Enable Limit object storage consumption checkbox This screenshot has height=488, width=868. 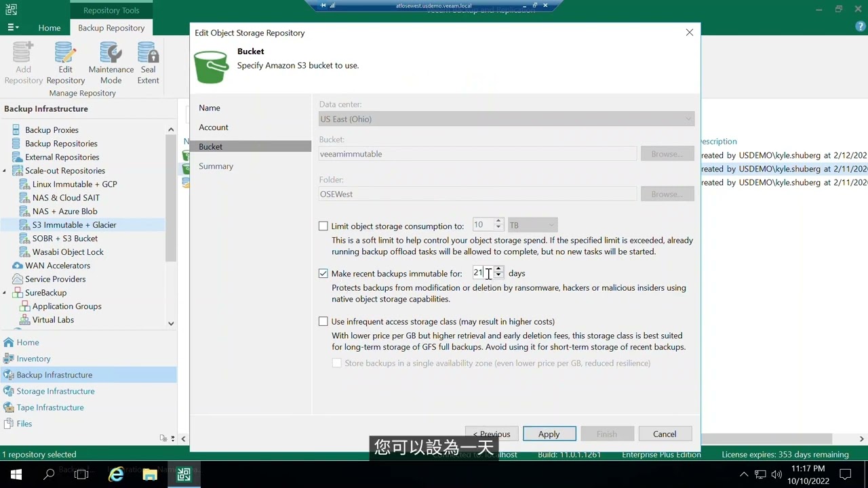tap(323, 226)
